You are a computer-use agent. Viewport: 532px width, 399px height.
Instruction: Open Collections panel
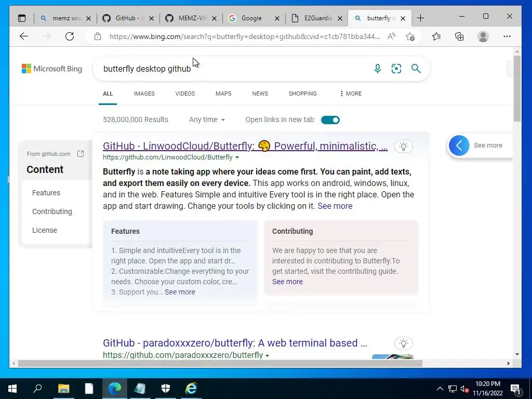click(x=459, y=36)
